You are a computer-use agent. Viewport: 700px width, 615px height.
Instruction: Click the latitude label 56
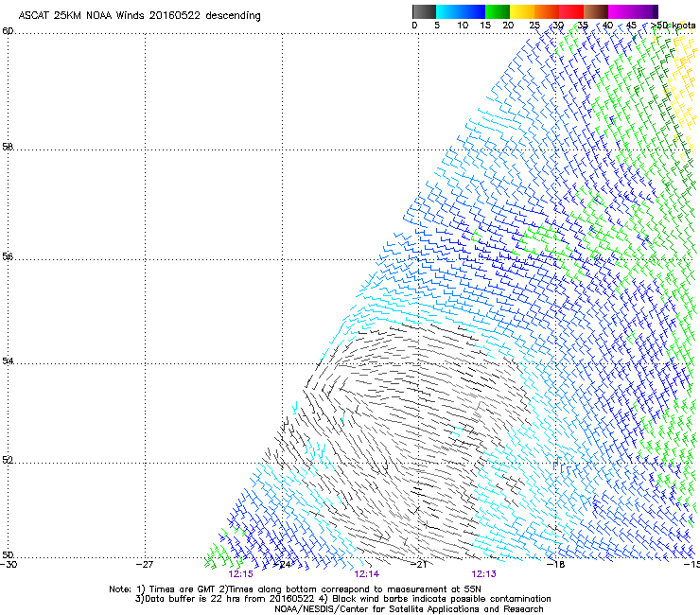(8, 256)
